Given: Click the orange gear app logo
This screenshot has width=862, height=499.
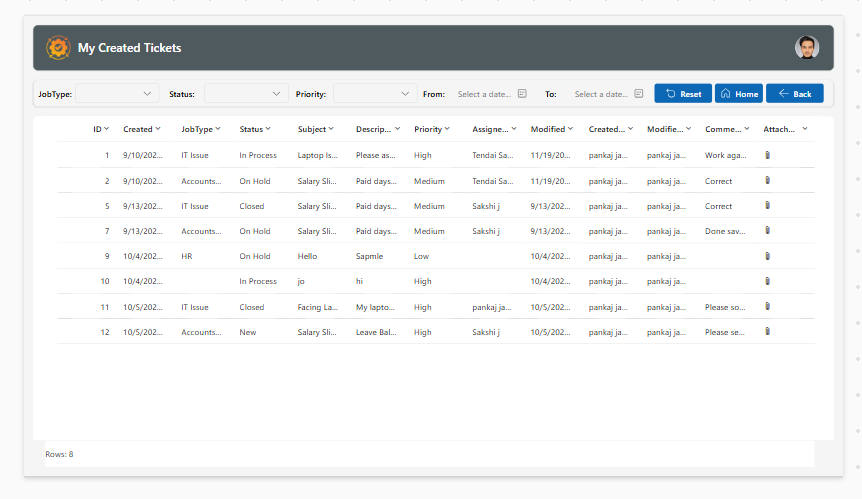Looking at the screenshot, I should [58, 48].
